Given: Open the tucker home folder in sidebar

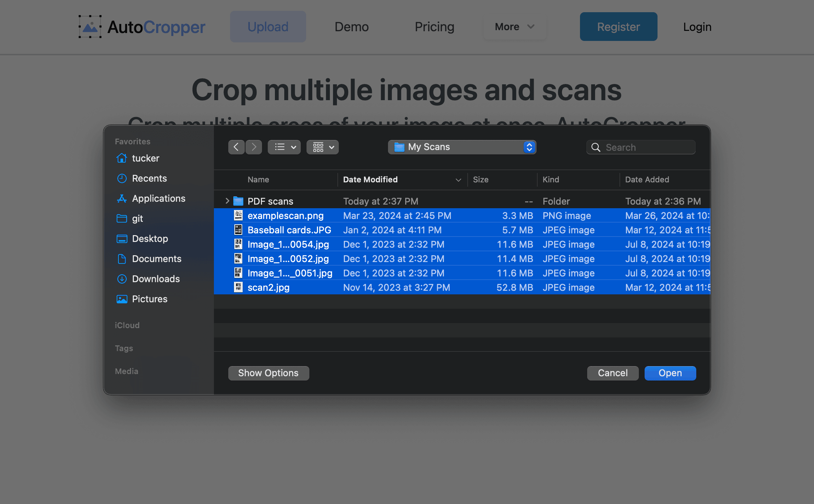Looking at the screenshot, I should pos(145,158).
